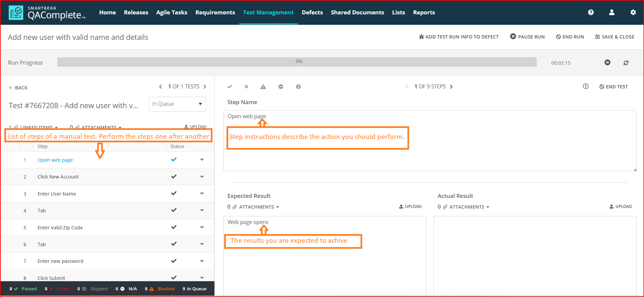Click the fail step X icon

246,87
